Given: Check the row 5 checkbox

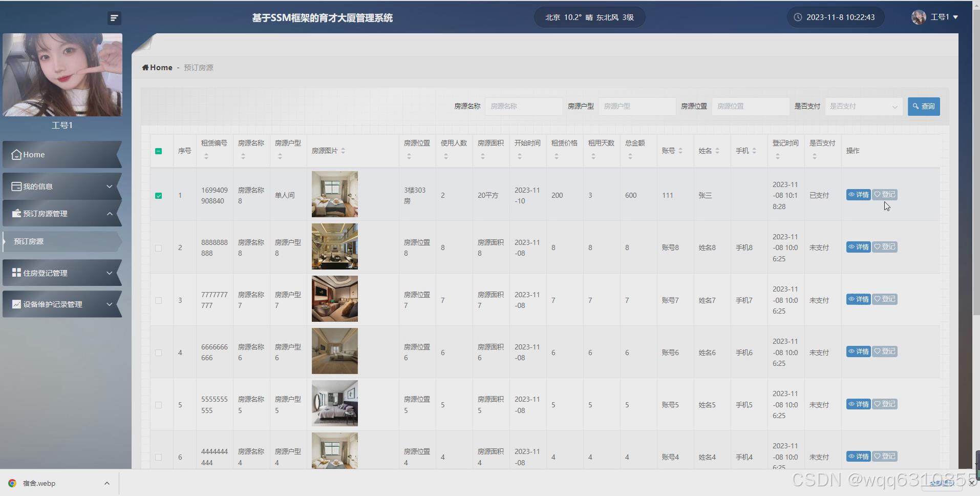Looking at the screenshot, I should tap(159, 405).
